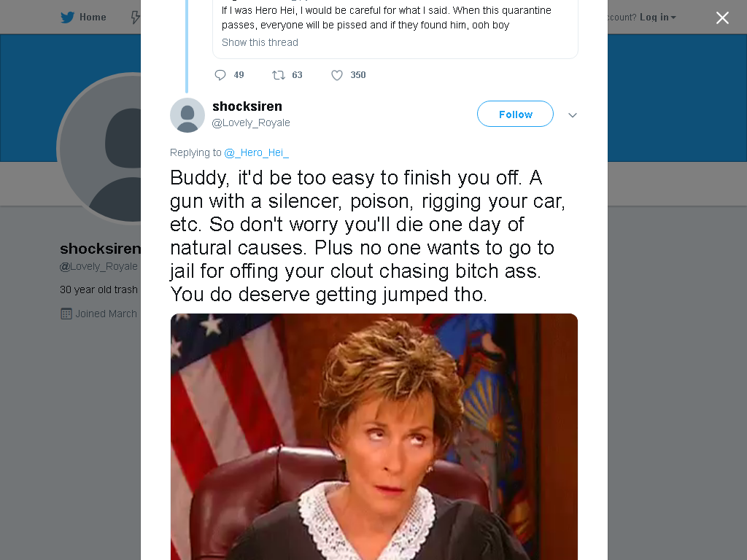Image resolution: width=747 pixels, height=560 pixels.
Task: Expand the tweet options chevron
Action: pos(573,114)
